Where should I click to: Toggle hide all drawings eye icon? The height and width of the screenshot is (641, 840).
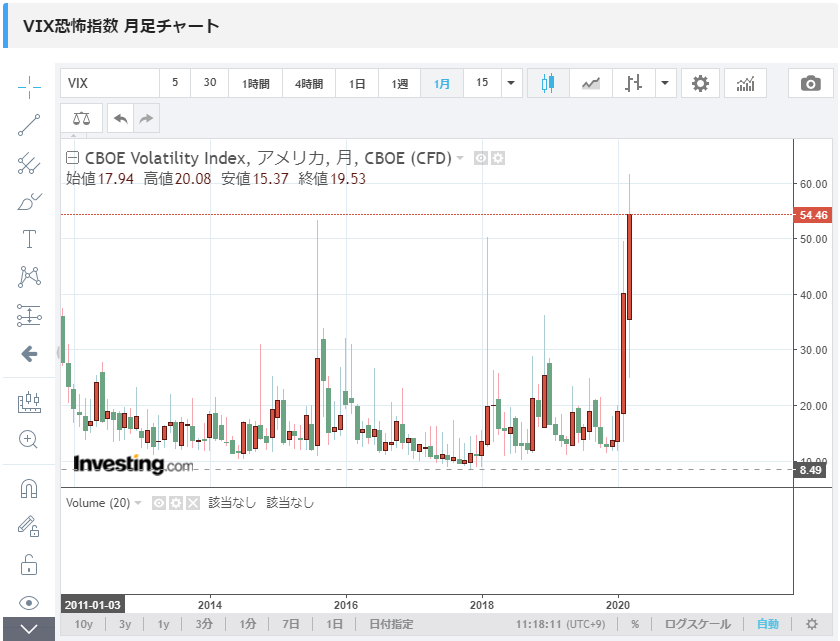tap(29, 603)
